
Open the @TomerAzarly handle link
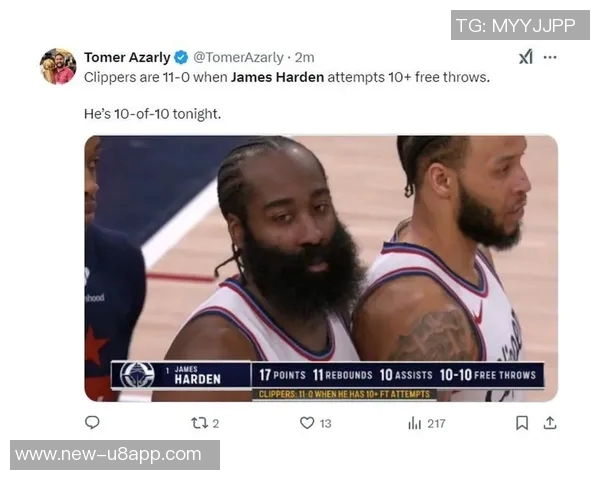coord(238,57)
